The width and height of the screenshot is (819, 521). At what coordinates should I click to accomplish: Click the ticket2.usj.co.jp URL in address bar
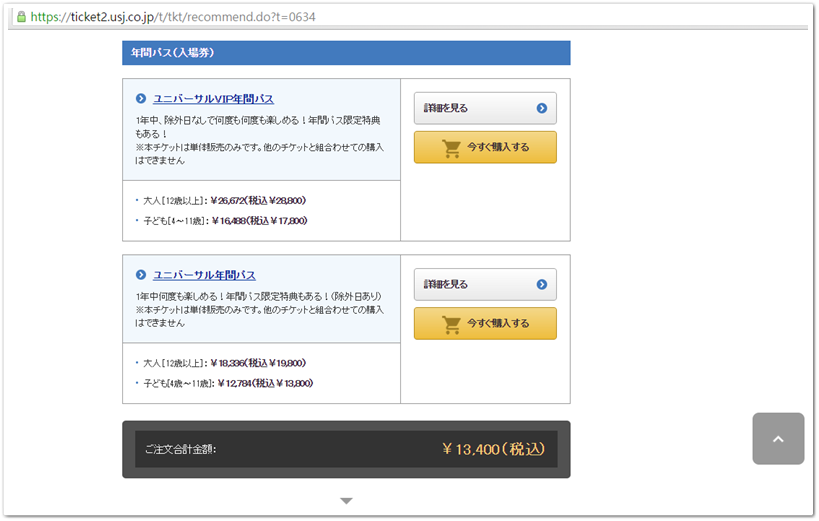[x=173, y=17]
